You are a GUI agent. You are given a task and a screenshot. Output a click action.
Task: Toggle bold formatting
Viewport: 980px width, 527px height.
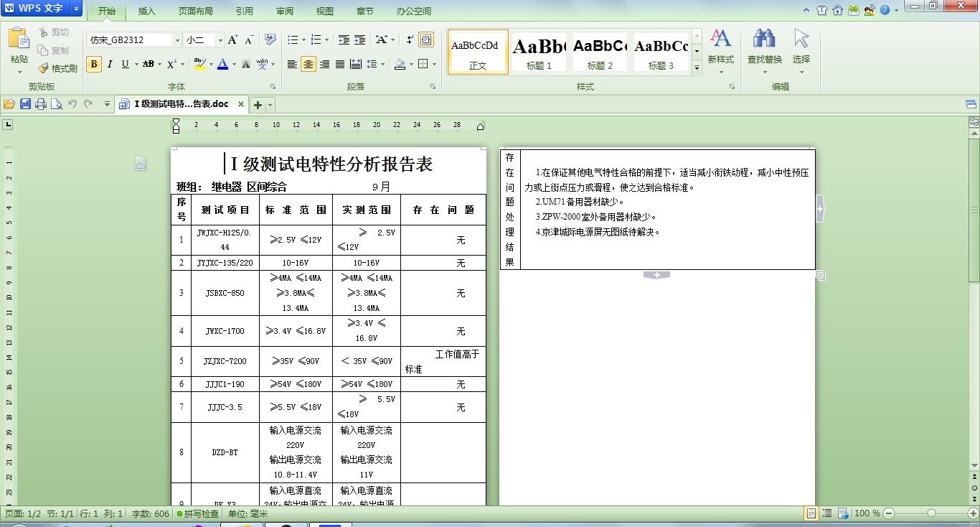coord(94,65)
